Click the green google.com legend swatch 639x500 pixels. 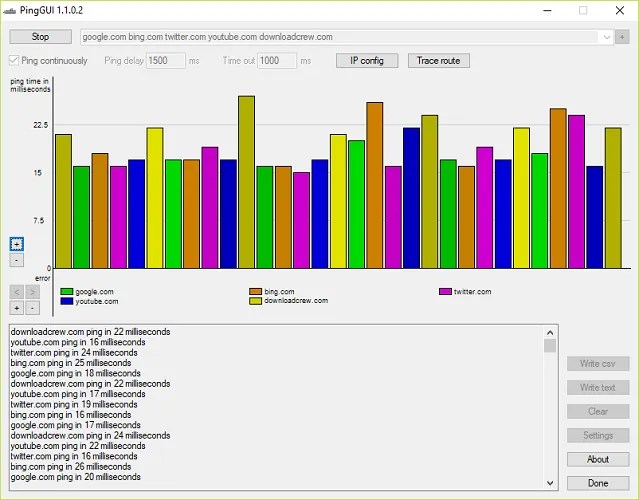[x=66, y=291]
